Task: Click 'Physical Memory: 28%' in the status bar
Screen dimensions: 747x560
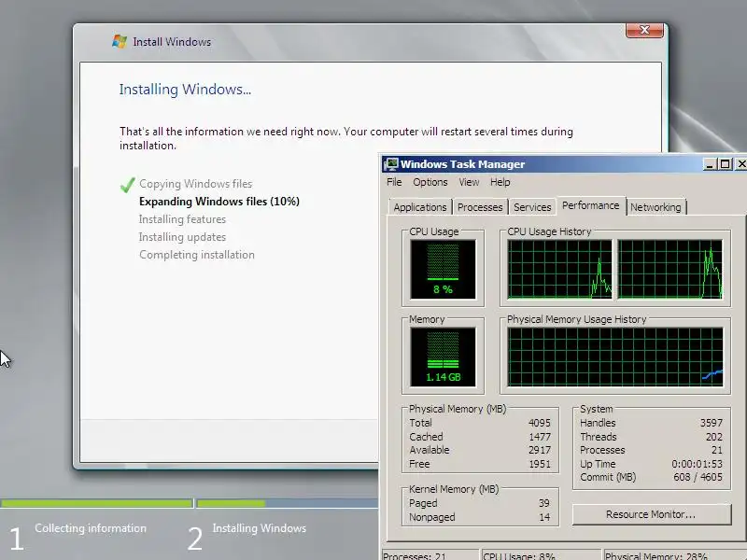Action: [x=656, y=555]
